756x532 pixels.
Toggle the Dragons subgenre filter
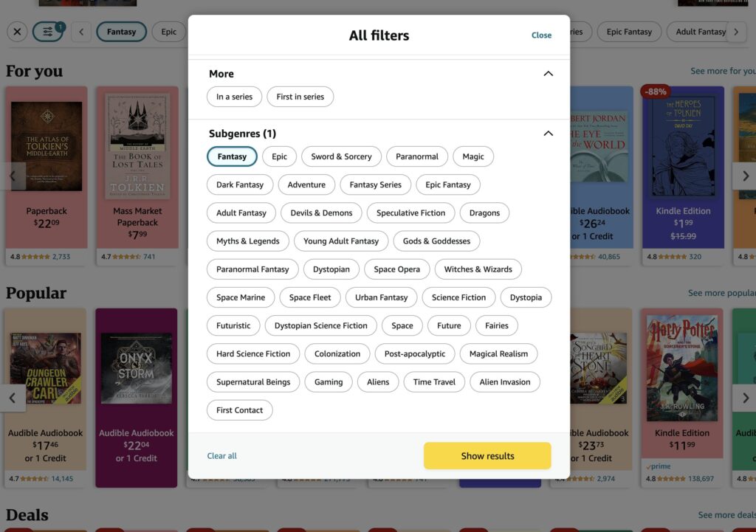[x=484, y=213]
